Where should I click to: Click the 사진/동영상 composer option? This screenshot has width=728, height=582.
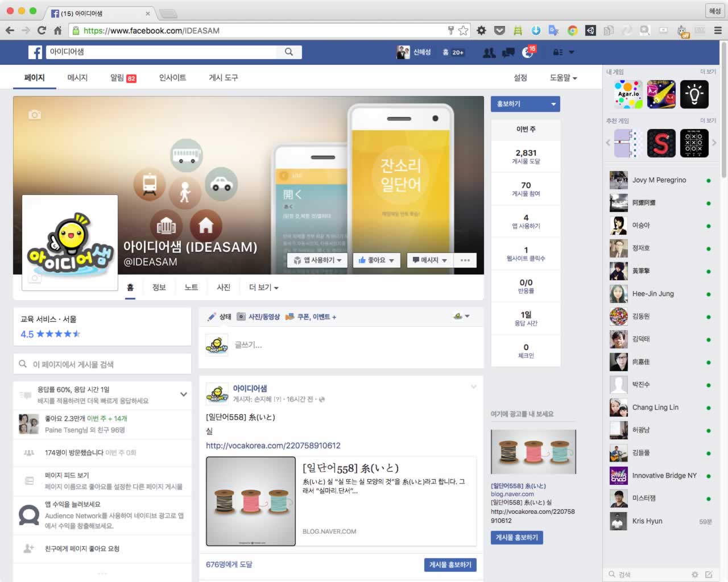tap(258, 317)
